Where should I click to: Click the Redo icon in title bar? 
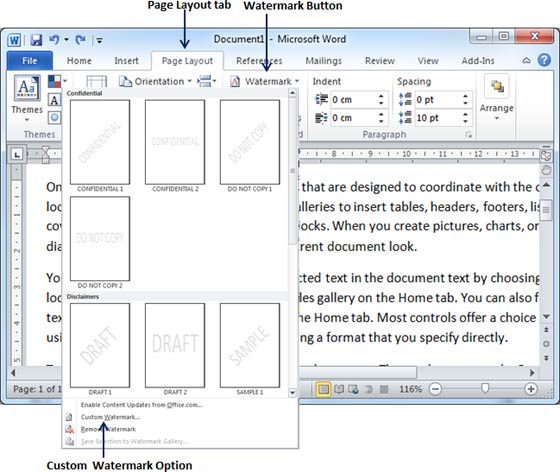click(81, 40)
